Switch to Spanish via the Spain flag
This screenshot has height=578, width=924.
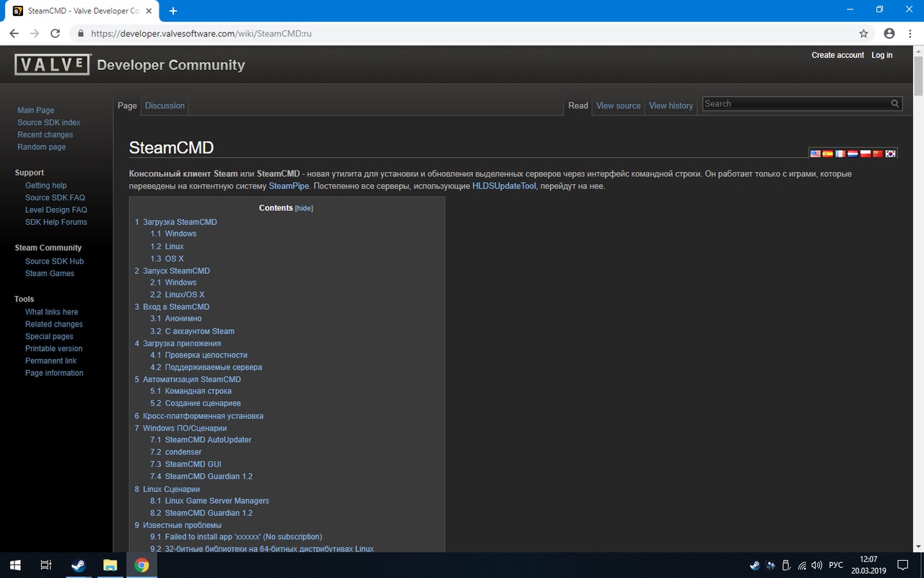828,153
